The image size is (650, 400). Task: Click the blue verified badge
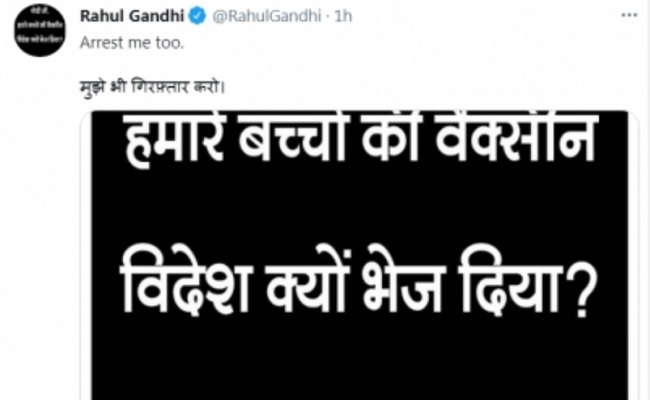[x=197, y=16]
